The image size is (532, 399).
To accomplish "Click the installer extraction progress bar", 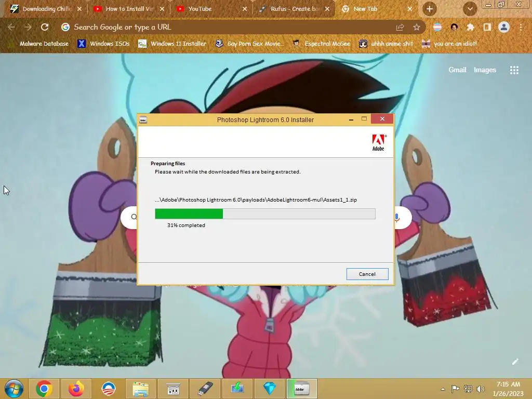I will point(265,214).
